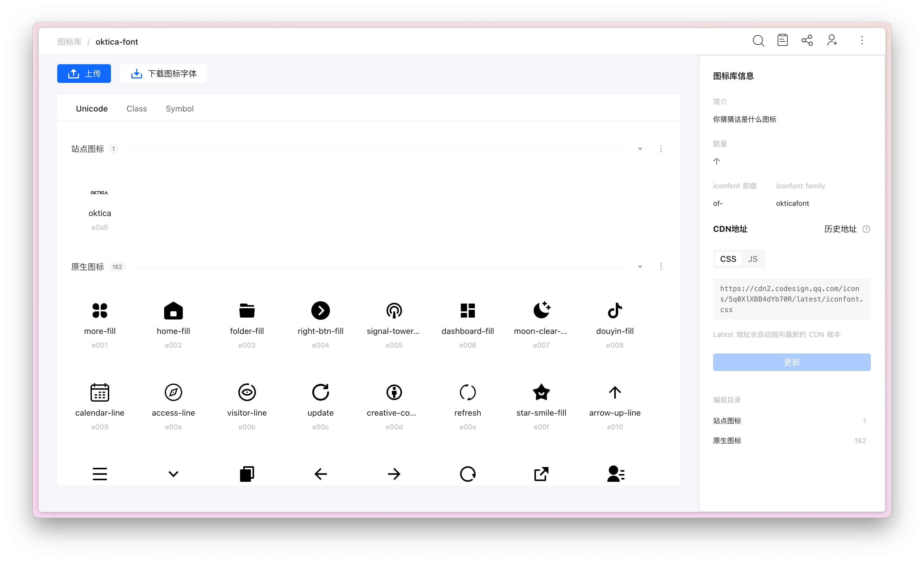The width and height of the screenshot is (924, 561).
Task: Click the 上传 upload button
Action: click(x=84, y=74)
